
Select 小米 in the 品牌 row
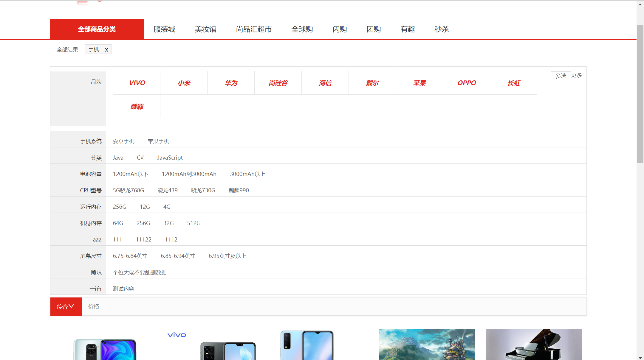point(184,83)
